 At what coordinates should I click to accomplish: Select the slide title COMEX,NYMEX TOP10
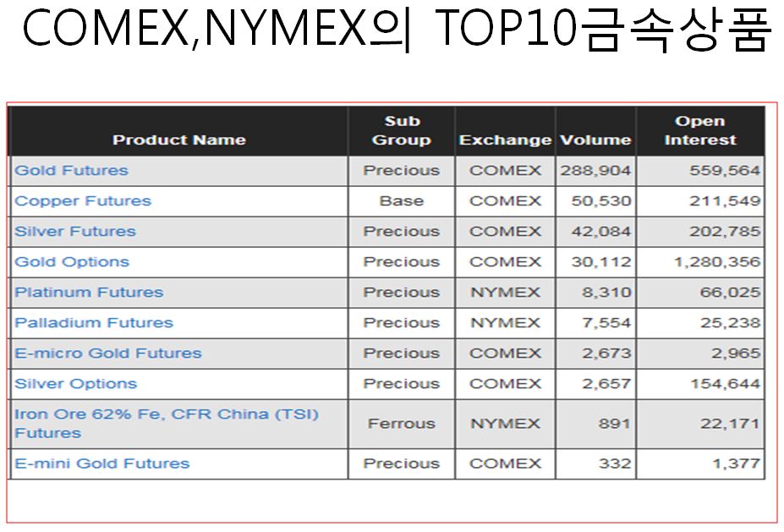[397, 29]
